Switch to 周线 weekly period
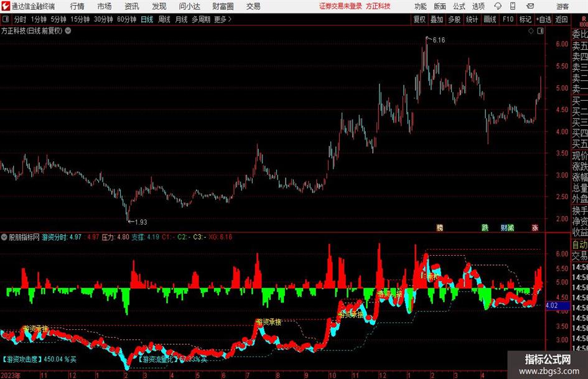This screenshot has width=588, height=379. pyautogui.click(x=164, y=19)
